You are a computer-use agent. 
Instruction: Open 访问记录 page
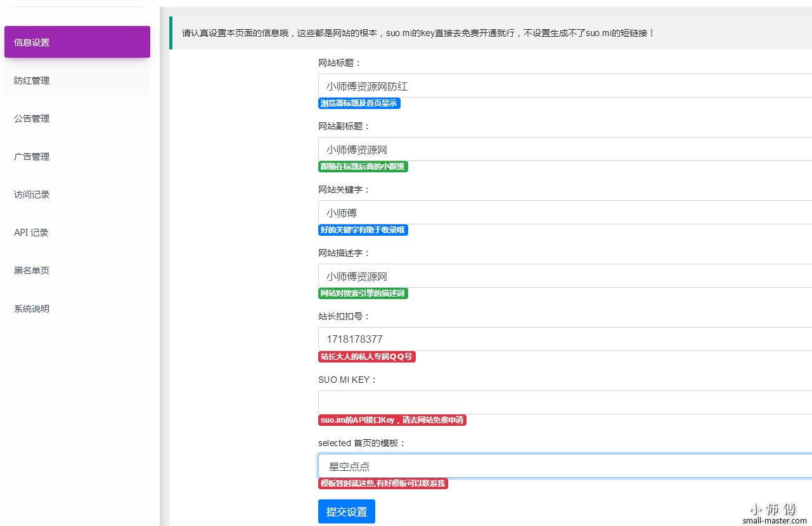point(77,195)
